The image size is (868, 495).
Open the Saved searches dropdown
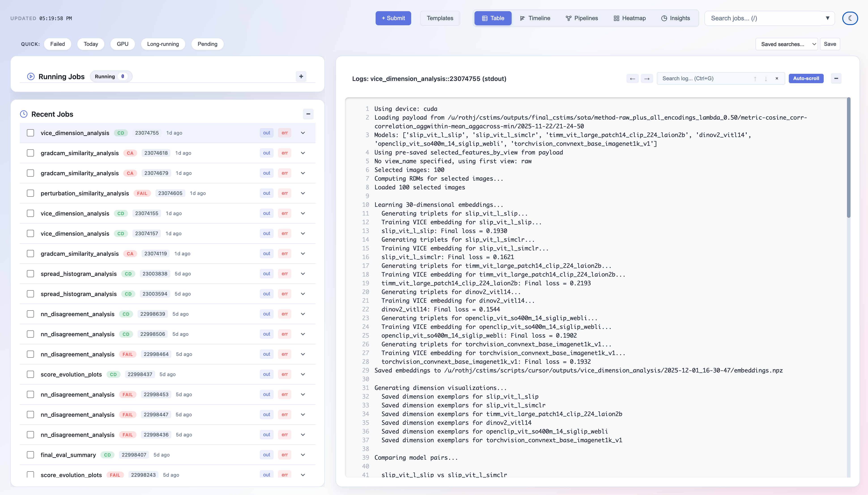coord(786,44)
